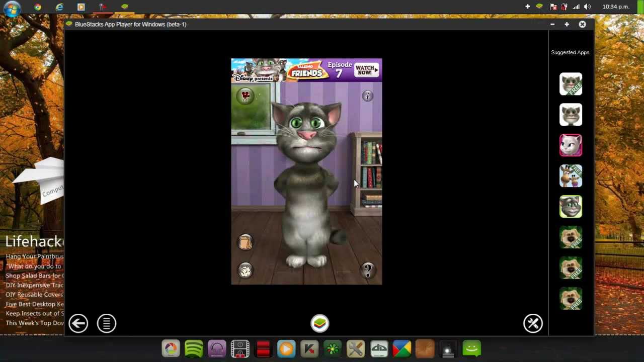Open the info button in the game
Image resolution: width=644 pixels, height=362 pixels.
coord(368,96)
